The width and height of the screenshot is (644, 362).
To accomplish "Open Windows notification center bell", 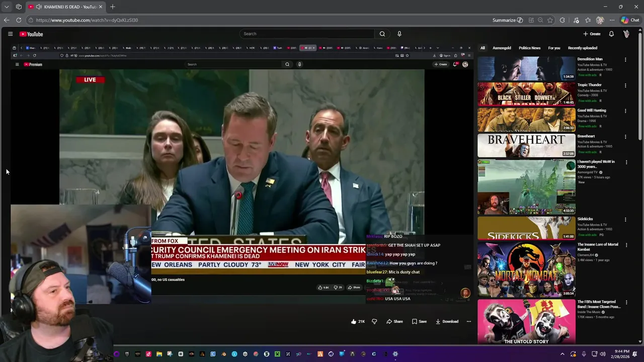I will (x=635, y=354).
